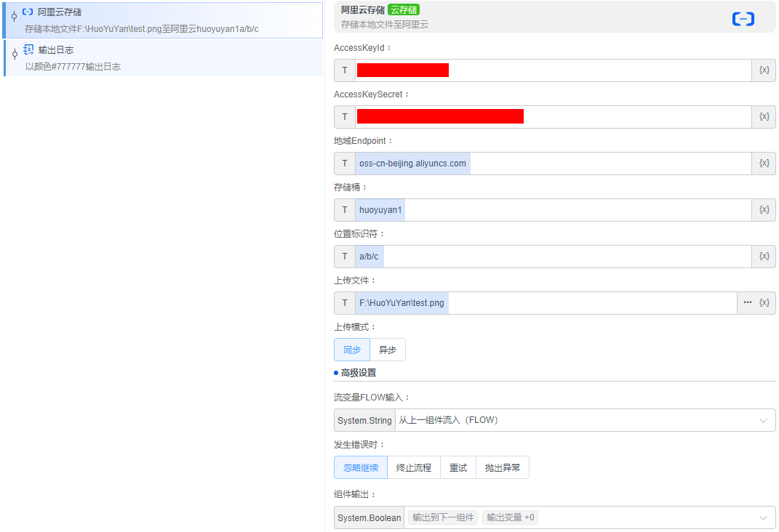Expand the 组件输出 dropdown

click(x=762, y=517)
